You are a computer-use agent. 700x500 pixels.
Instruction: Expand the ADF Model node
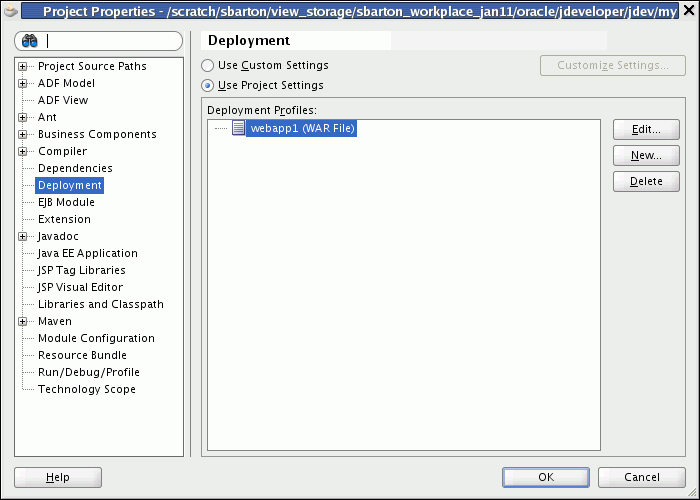click(x=22, y=83)
